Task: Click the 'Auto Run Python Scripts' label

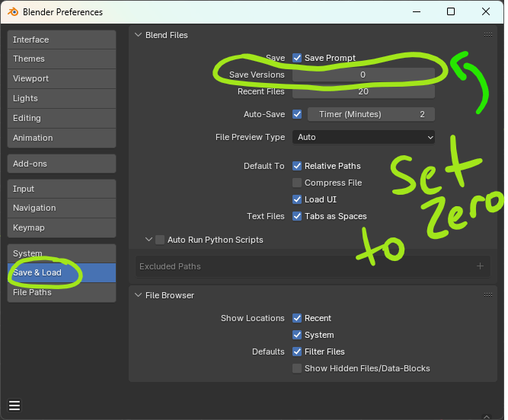Action: tap(215, 240)
